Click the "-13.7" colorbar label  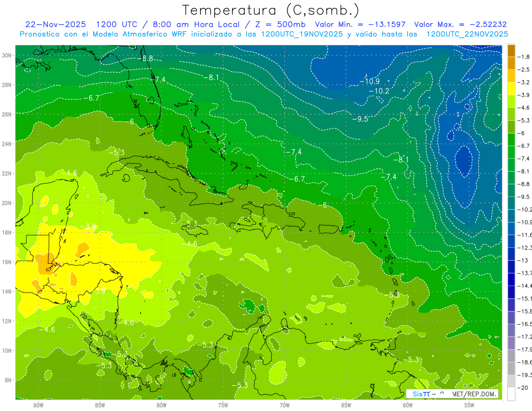point(524,273)
